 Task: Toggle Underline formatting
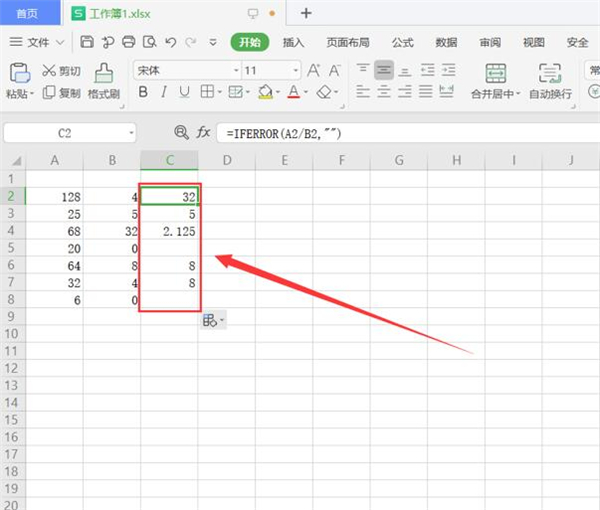click(x=185, y=92)
